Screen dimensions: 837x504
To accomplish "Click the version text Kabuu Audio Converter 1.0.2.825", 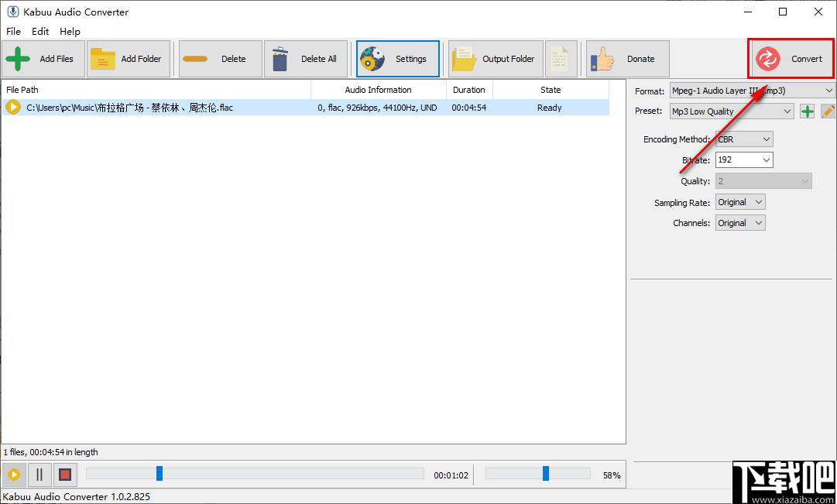I will point(77,496).
